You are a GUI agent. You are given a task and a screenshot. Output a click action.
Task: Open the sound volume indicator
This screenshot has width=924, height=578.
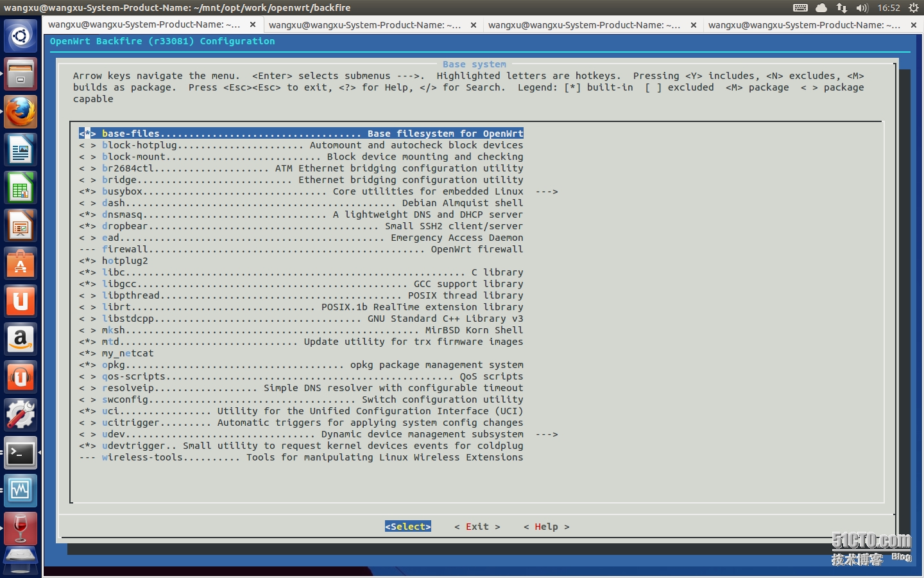point(862,8)
